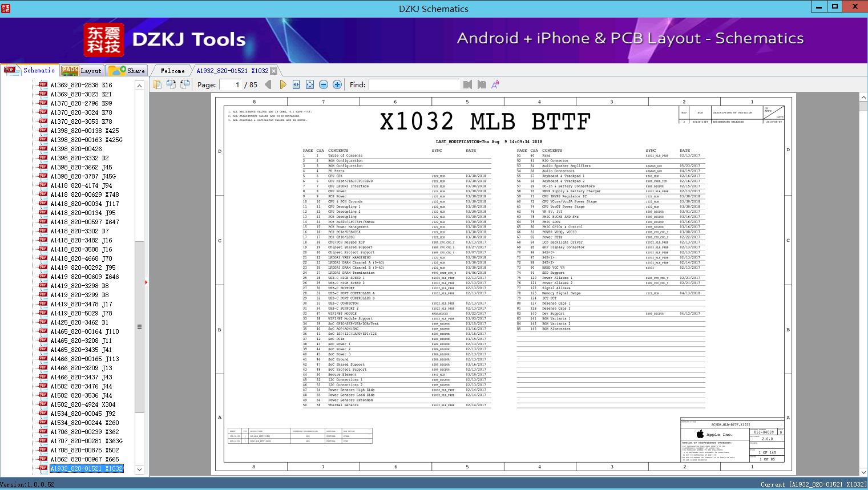Select A1707_820-00281 X363G file
Screen dimensions: 868x490
pos(86,441)
